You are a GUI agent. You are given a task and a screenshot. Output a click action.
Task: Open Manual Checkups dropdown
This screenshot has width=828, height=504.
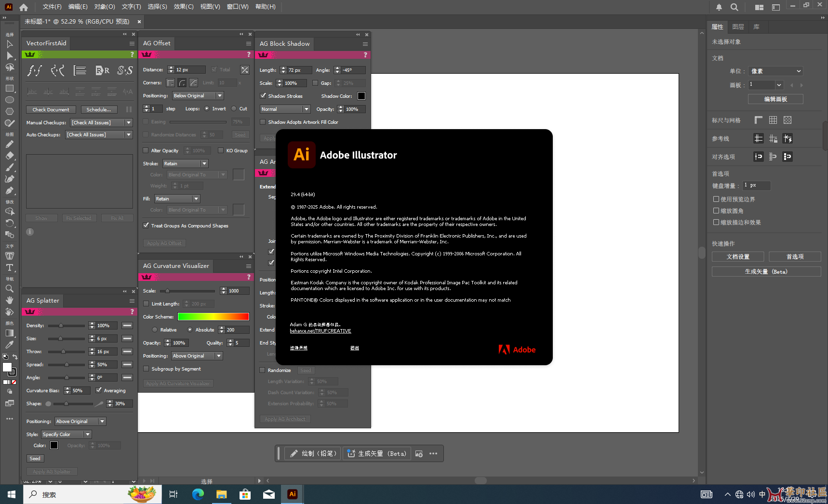[102, 123]
